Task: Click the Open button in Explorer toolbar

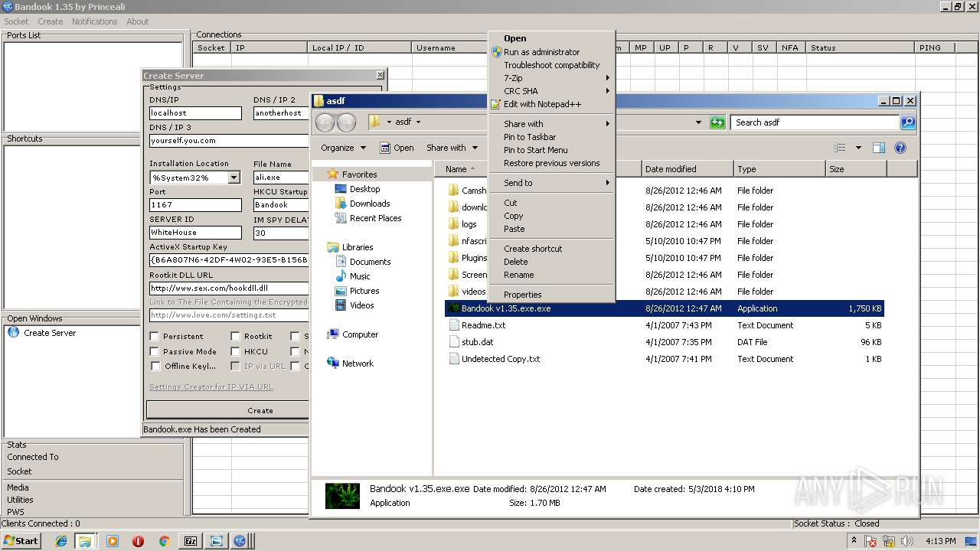Action: 397,148
